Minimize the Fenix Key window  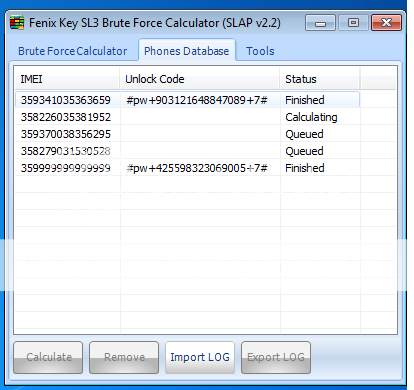(320, 23)
